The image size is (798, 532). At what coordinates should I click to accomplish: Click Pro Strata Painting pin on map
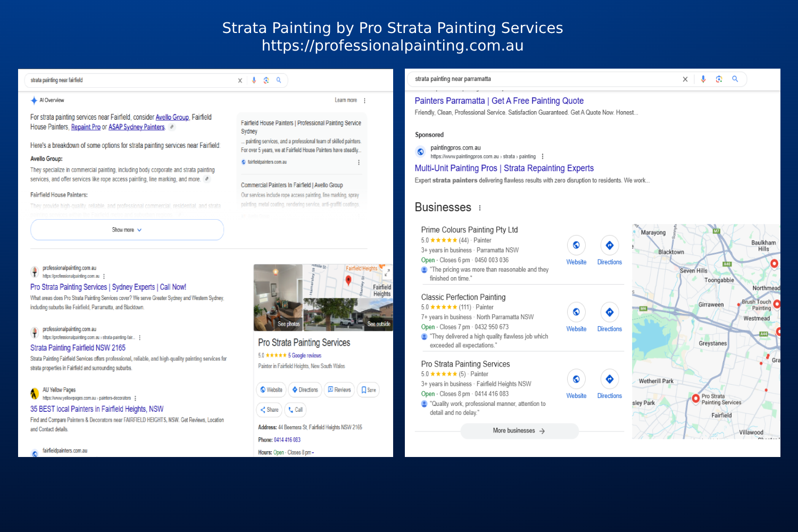pyautogui.click(x=695, y=398)
